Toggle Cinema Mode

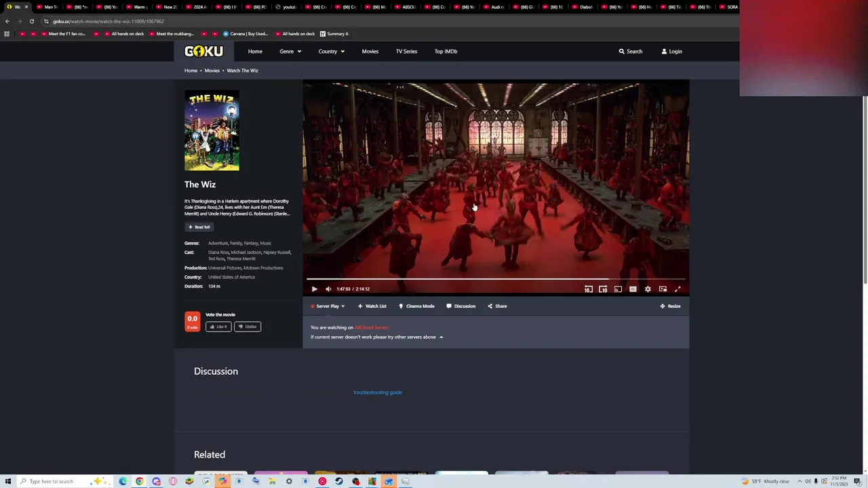pyautogui.click(x=416, y=306)
